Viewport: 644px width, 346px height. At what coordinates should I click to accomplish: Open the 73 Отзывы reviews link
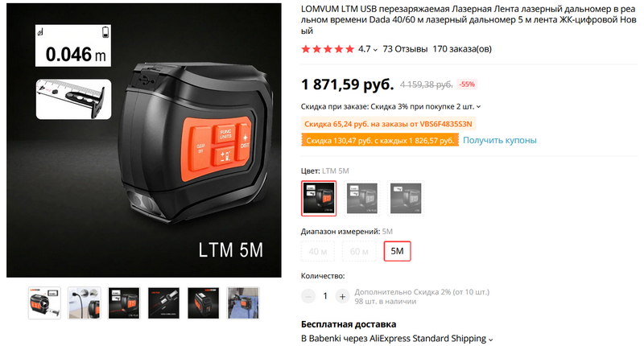pyautogui.click(x=405, y=49)
